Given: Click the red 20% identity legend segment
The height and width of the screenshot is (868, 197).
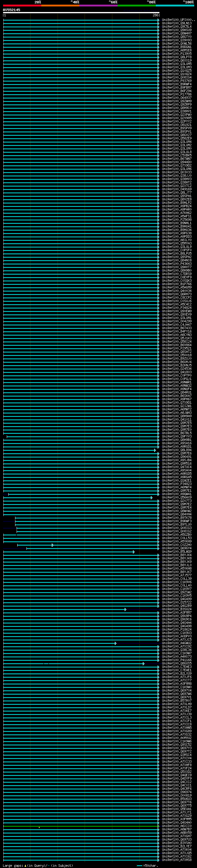Looking at the screenshot, I should click(22, 6).
